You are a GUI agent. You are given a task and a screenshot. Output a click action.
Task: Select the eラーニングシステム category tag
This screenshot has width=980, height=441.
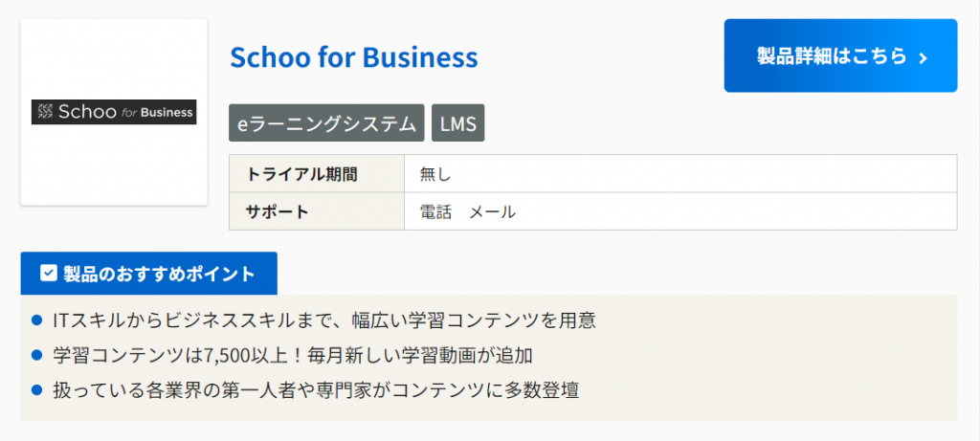[x=326, y=123]
